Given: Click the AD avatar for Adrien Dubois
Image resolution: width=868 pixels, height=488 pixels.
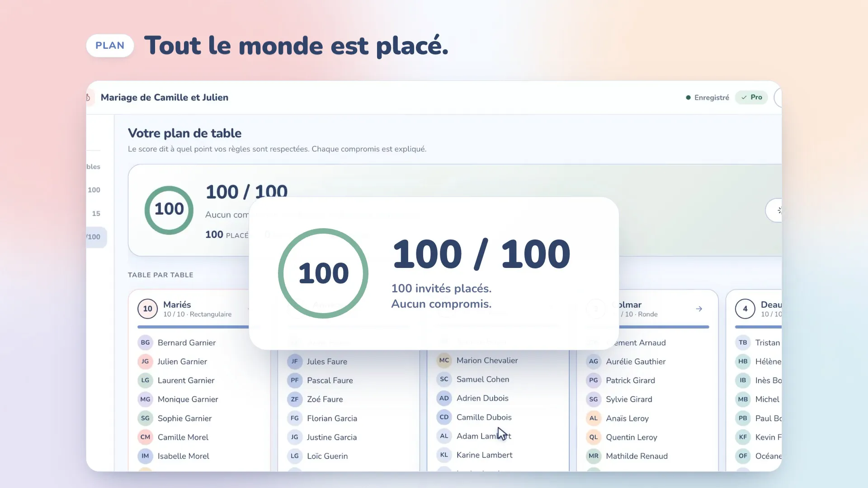Looking at the screenshot, I should [444, 398].
